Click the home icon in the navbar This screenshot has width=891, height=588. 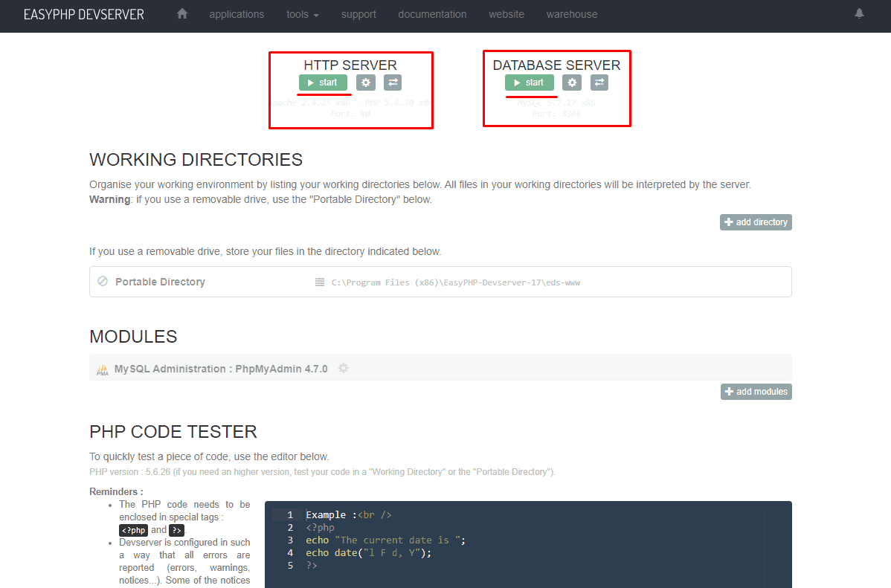click(181, 13)
